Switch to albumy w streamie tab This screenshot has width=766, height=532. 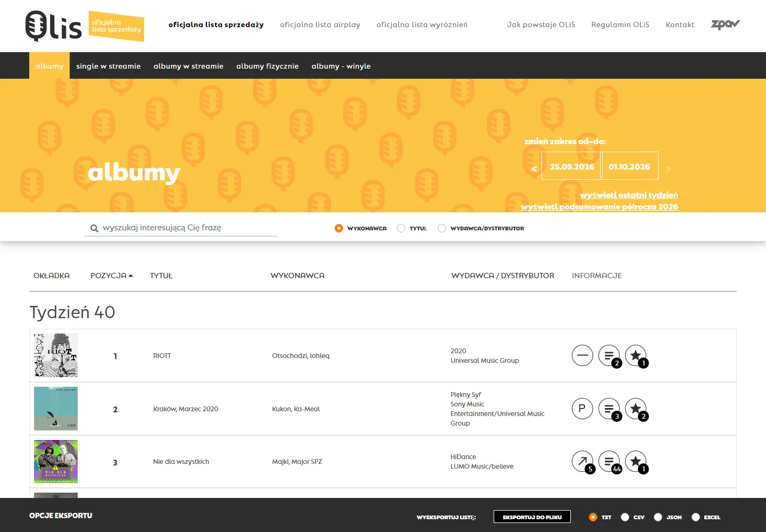(x=188, y=66)
